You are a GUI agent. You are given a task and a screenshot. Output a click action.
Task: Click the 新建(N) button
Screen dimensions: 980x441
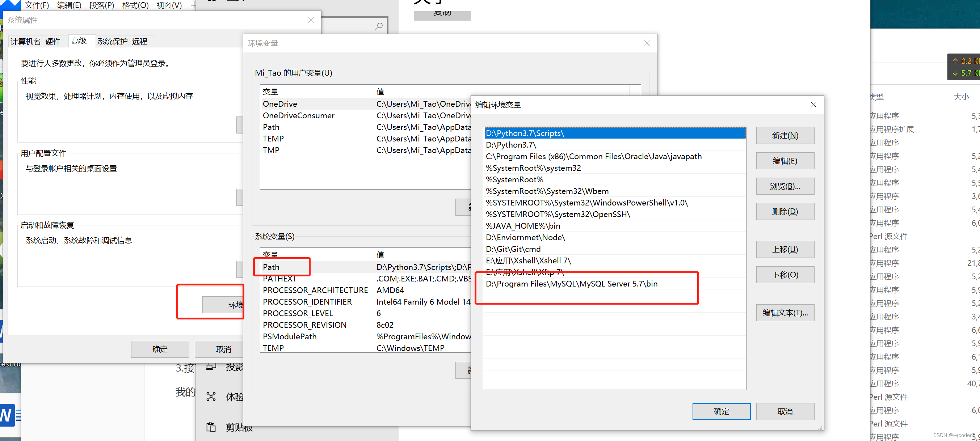click(x=785, y=136)
